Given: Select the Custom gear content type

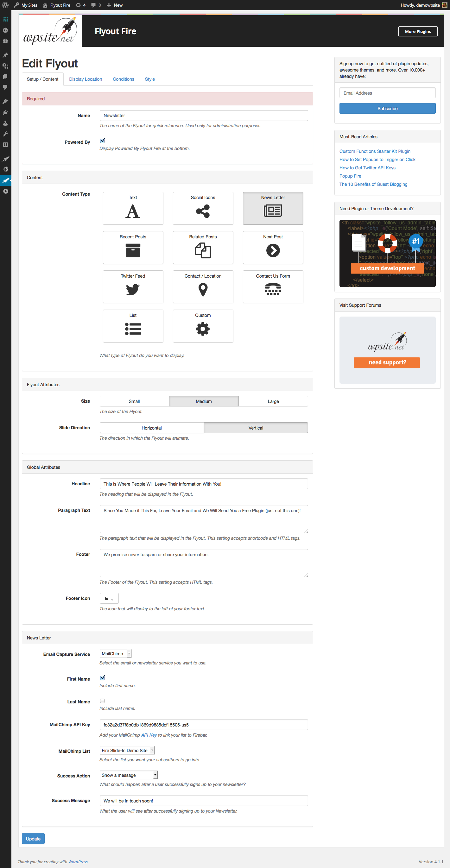Looking at the screenshot, I should coord(203,326).
